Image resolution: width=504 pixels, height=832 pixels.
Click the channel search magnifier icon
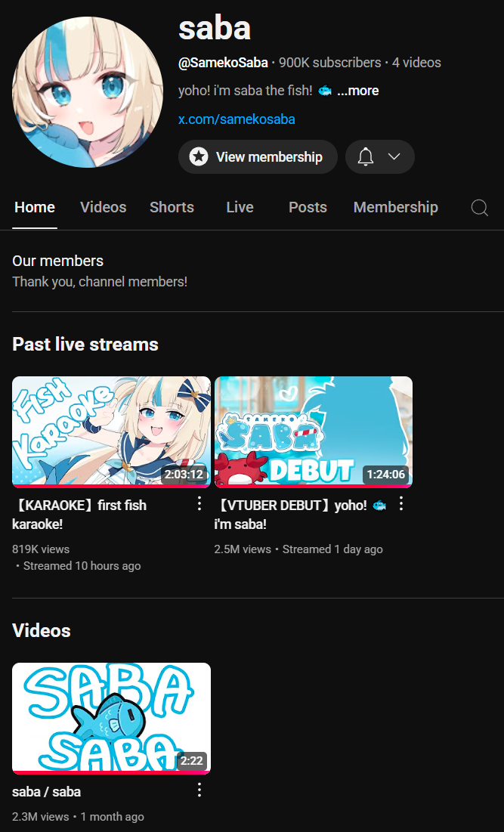point(480,208)
